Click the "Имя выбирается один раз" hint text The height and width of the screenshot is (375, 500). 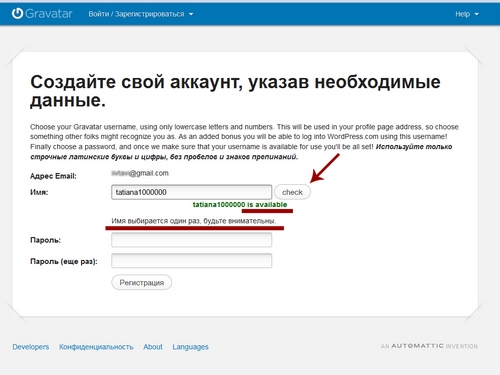click(x=194, y=221)
